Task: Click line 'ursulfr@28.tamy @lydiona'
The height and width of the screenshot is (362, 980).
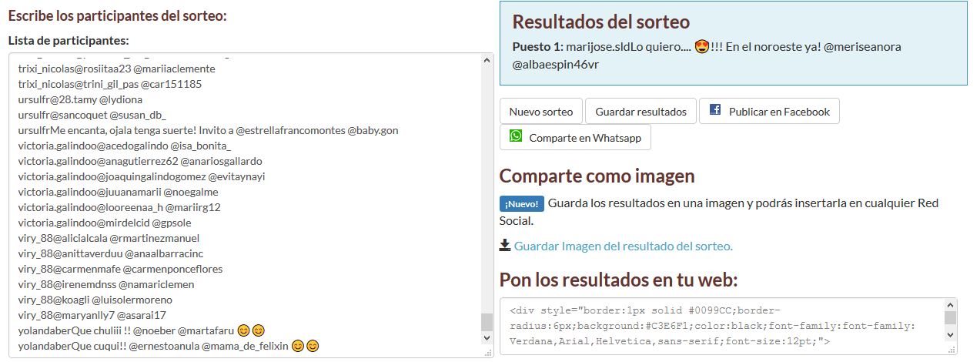Action: click(x=80, y=99)
